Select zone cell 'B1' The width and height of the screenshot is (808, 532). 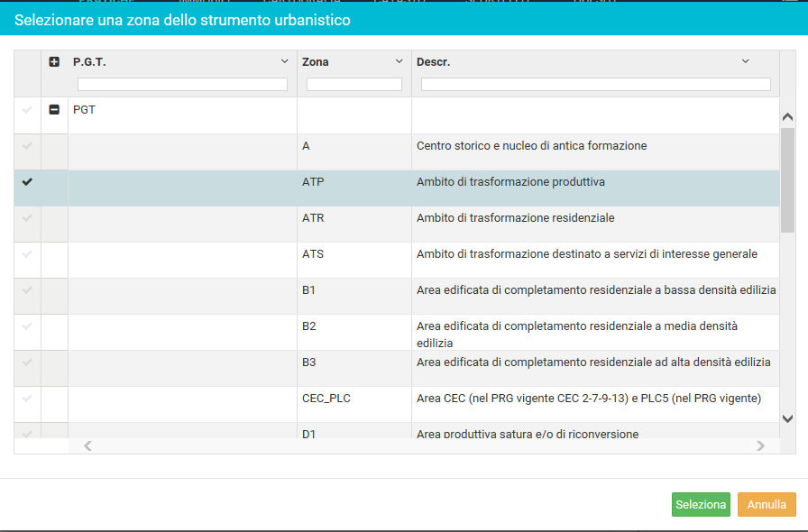[308, 290]
